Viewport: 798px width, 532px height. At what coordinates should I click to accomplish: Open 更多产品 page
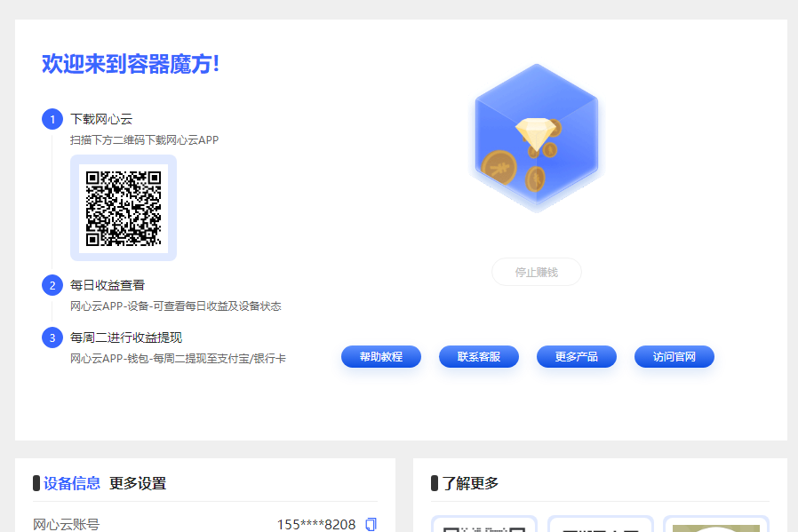(577, 356)
